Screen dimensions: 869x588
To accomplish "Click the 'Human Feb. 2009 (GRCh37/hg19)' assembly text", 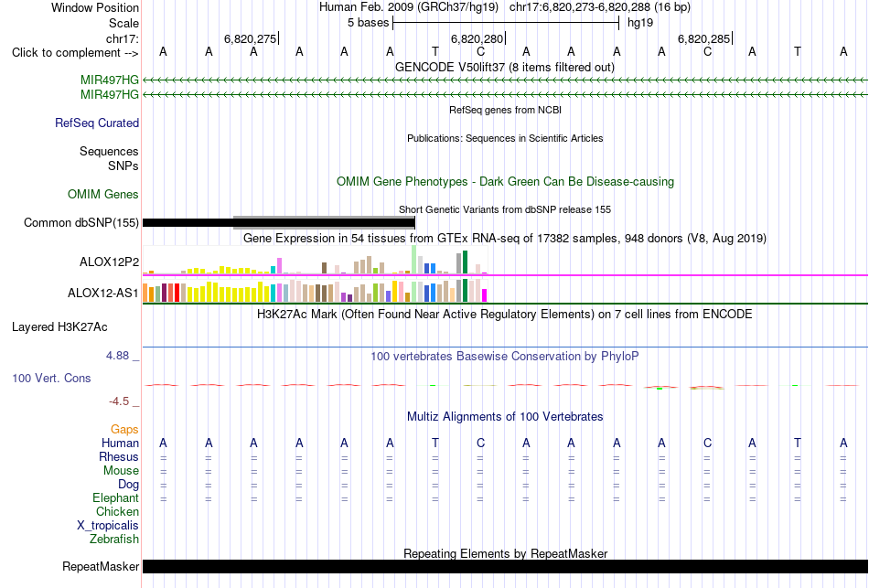I will (409, 7).
